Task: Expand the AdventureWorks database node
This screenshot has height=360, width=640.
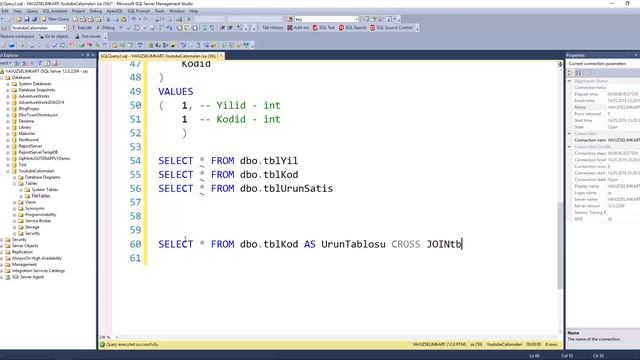Action: pyautogui.click(x=8, y=96)
